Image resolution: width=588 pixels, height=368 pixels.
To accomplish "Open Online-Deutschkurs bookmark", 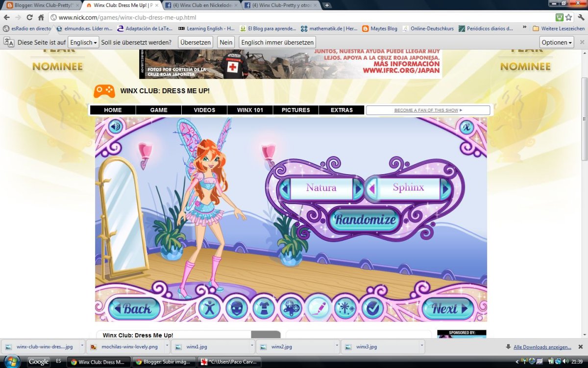I will 428,28.
